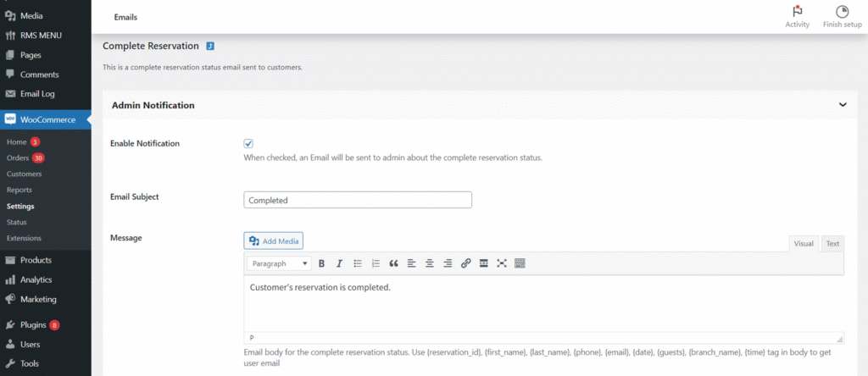This screenshot has width=868, height=376.
Task: Open the Activity panel
Action: pyautogui.click(x=797, y=17)
